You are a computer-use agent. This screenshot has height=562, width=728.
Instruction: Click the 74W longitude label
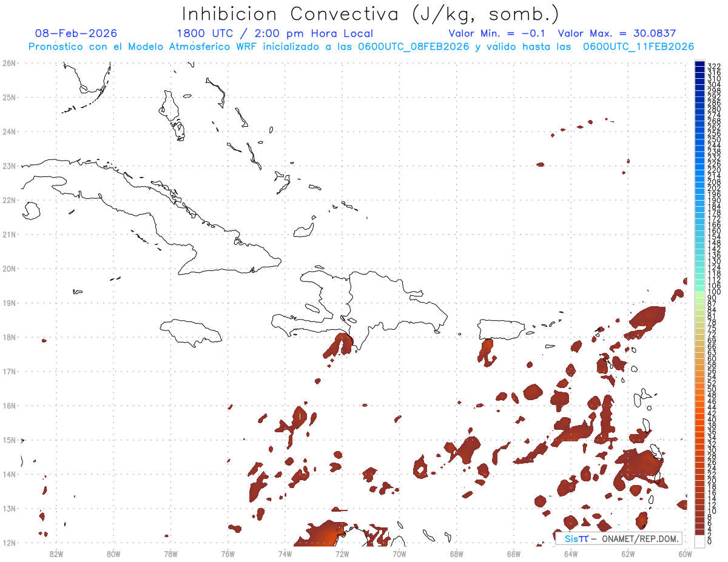coord(285,553)
